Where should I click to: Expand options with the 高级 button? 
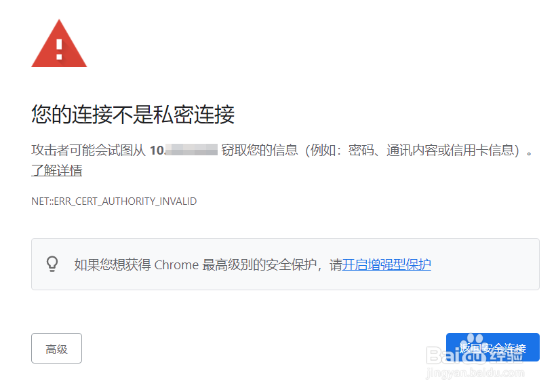(56, 349)
